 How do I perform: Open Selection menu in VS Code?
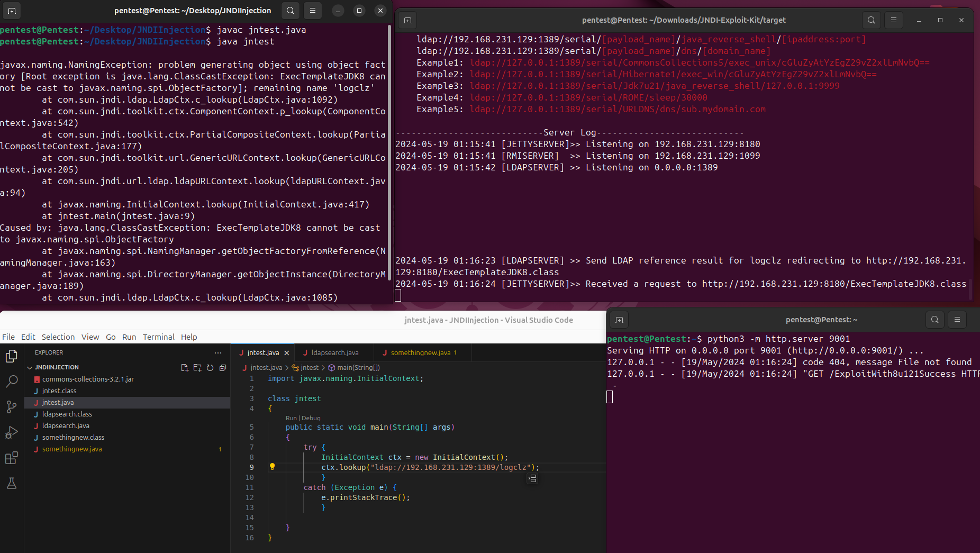point(58,337)
